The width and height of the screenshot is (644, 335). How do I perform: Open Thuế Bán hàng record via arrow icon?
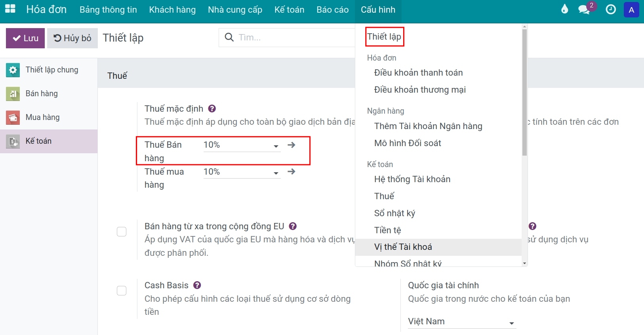point(292,145)
